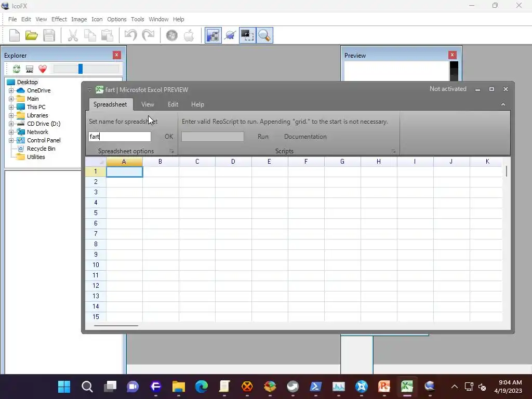Switch to the Spreadsheet ribbon tab

[x=110, y=104]
